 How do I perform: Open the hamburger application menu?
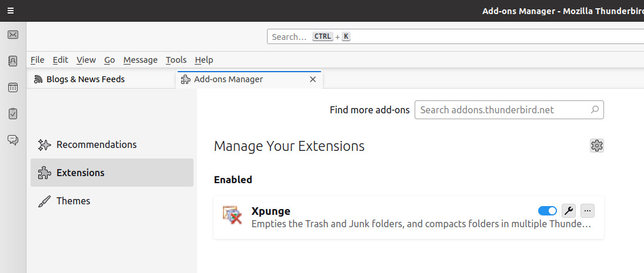[x=11, y=11]
